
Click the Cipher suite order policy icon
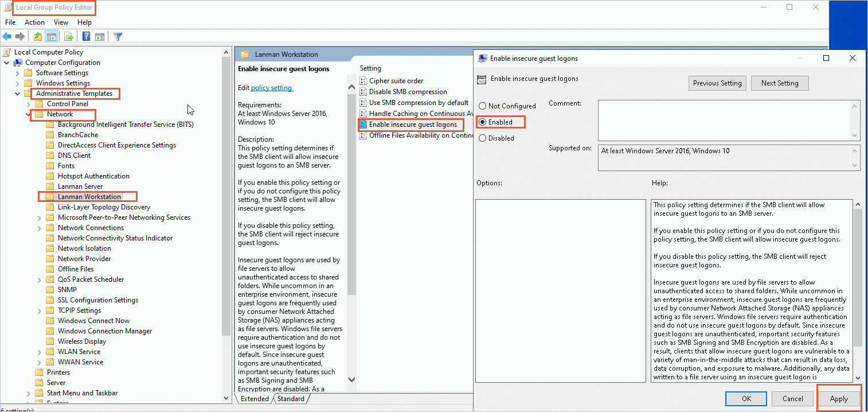click(x=363, y=81)
